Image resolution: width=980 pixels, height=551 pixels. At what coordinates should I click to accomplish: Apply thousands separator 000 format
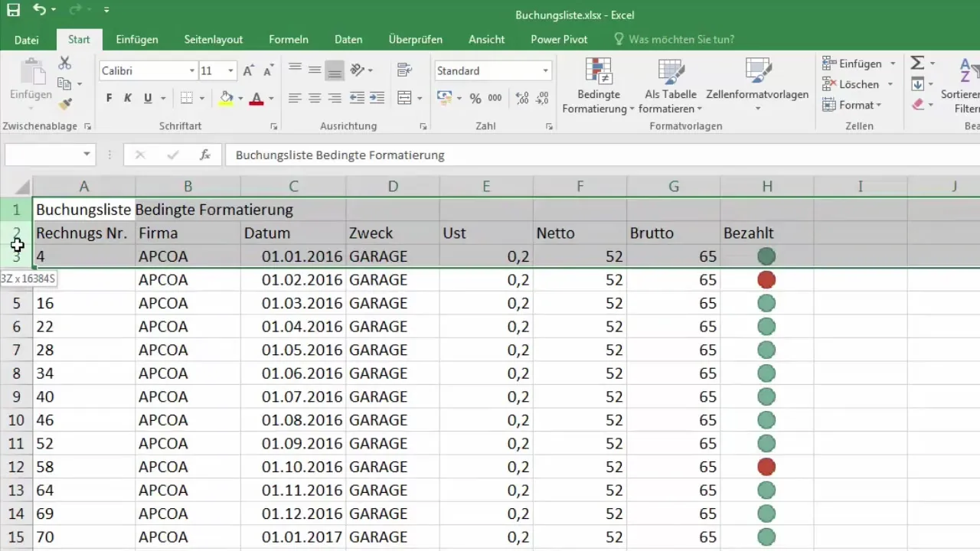click(495, 98)
